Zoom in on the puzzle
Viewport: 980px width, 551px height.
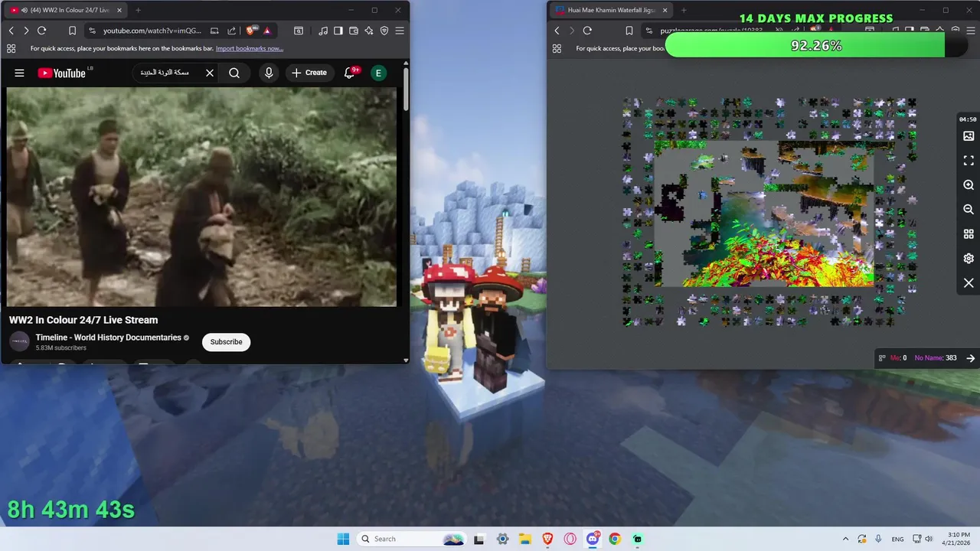(969, 185)
